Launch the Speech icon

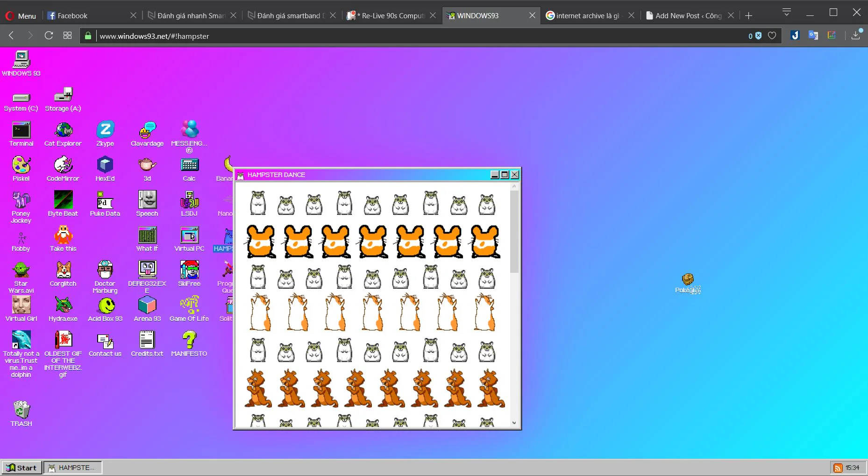[x=147, y=204]
